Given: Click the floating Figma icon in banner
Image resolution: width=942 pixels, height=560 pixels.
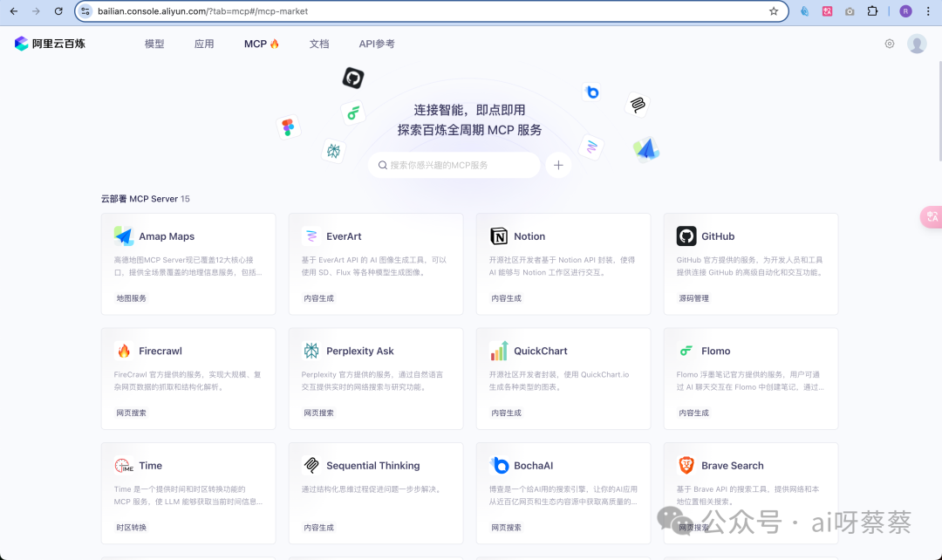Looking at the screenshot, I should point(288,127).
